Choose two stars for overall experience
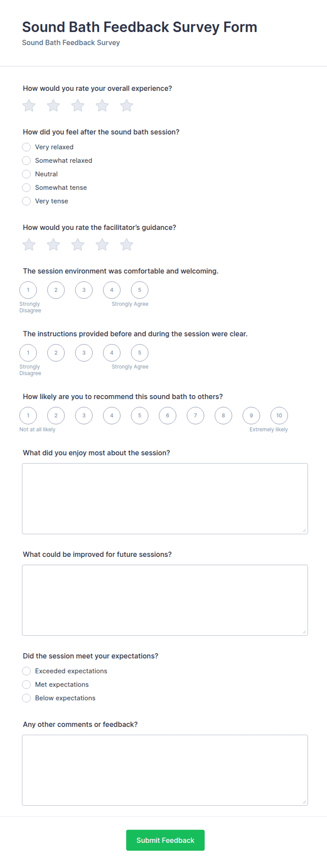The height and width of the screenshot is (868, 327). coord(53,105)
